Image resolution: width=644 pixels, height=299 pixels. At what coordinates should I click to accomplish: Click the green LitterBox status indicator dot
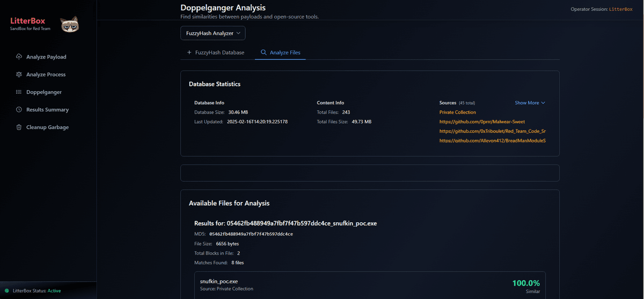(7, 291)
